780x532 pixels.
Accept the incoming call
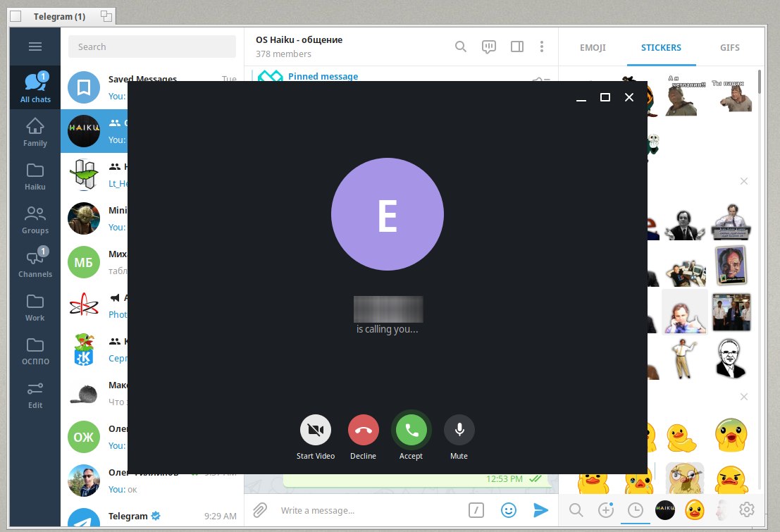click(411, 430)
